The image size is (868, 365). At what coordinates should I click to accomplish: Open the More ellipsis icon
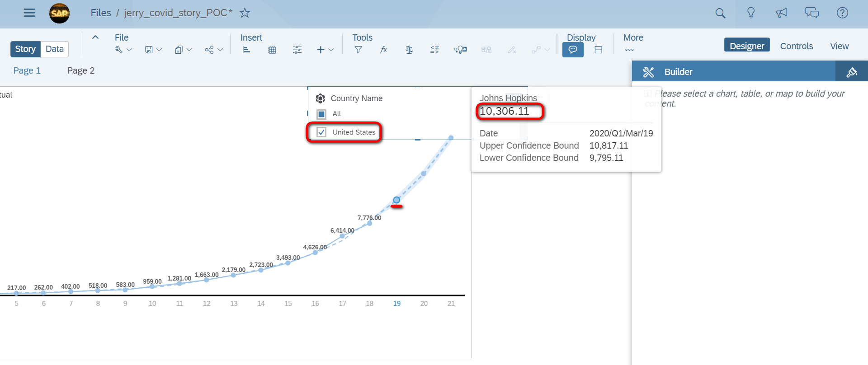(x=629, y=50)
